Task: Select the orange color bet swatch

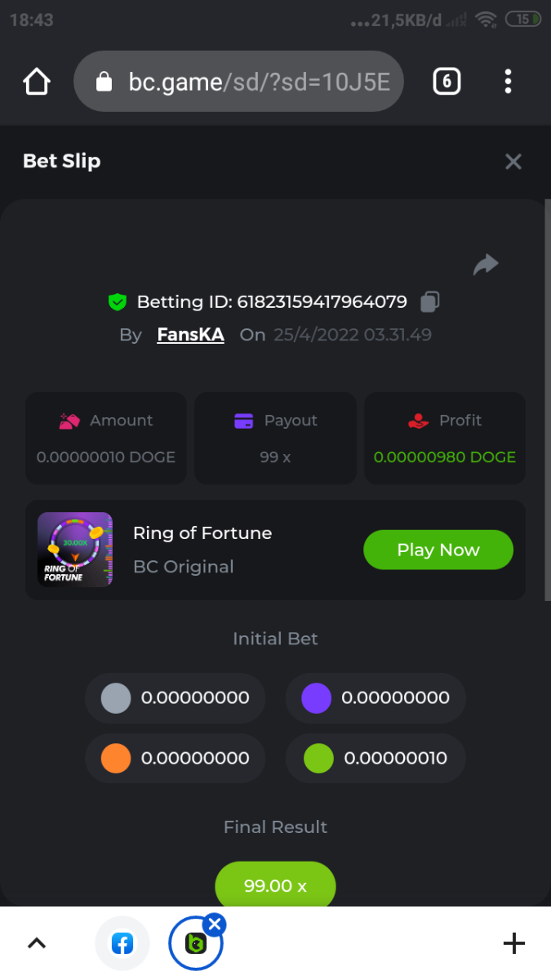Action: [116, 758]
